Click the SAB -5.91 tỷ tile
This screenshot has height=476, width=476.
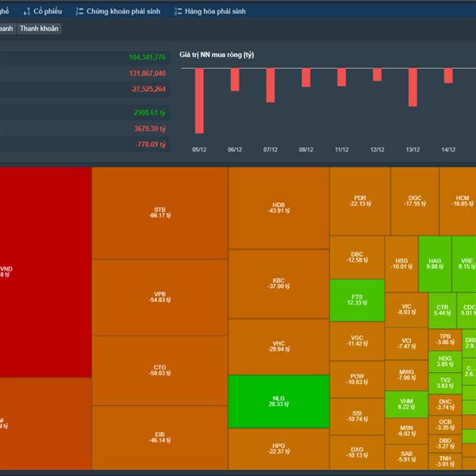click(x=406, y=457)
